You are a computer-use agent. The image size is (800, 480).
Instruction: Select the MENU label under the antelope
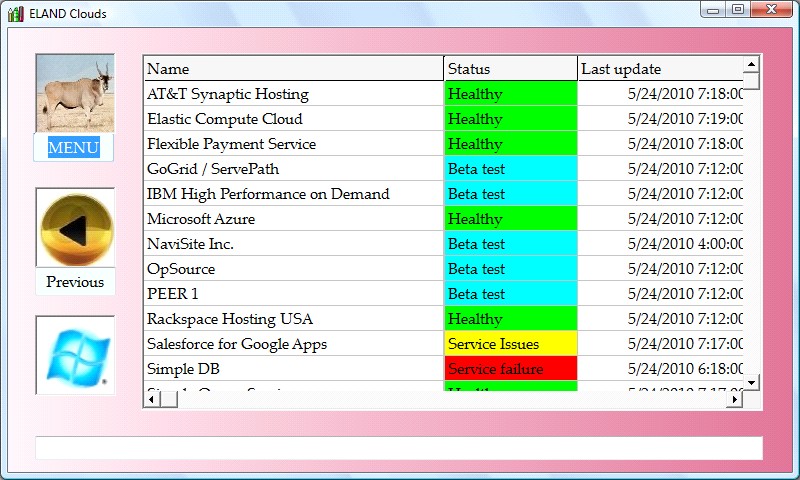[74, 148]
